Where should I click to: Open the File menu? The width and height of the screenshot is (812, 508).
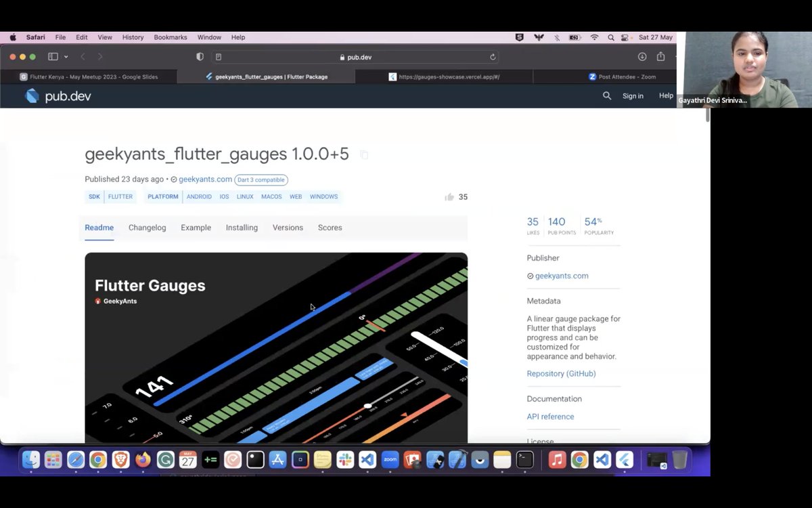60,37
